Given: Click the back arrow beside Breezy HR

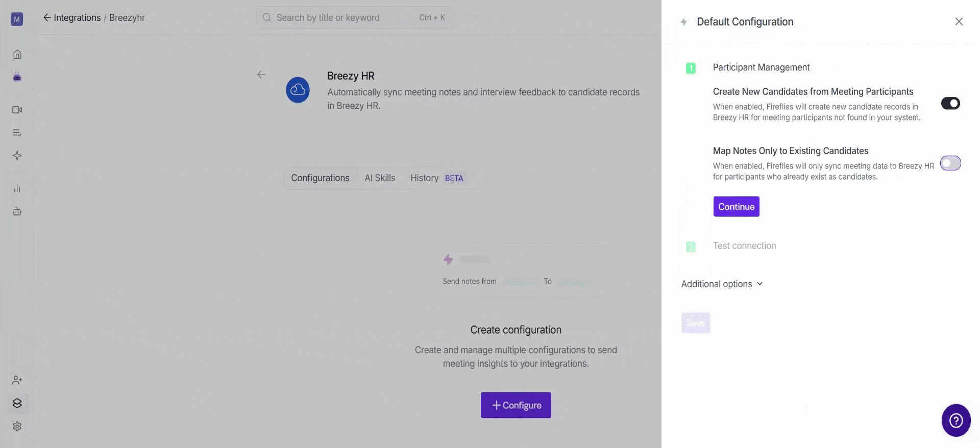Looking at the screenshot, I should pyautogui.click(x=261, y=74).
